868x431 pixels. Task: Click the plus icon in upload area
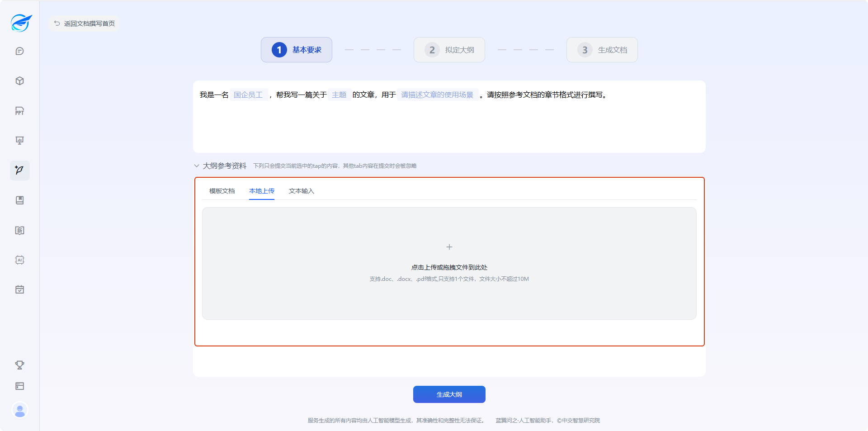pyautogui.click(x=449, y=247)
